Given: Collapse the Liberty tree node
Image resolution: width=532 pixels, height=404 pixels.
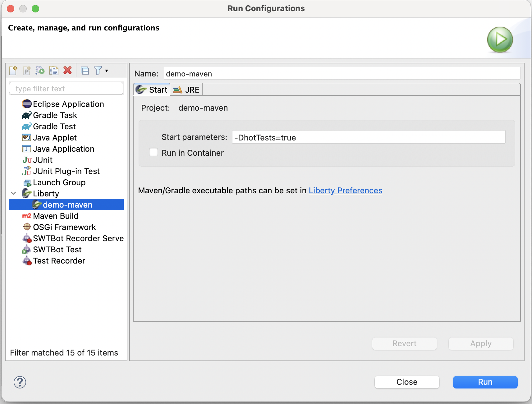Looking at the screenshot, I should click(x=13, y=193).
